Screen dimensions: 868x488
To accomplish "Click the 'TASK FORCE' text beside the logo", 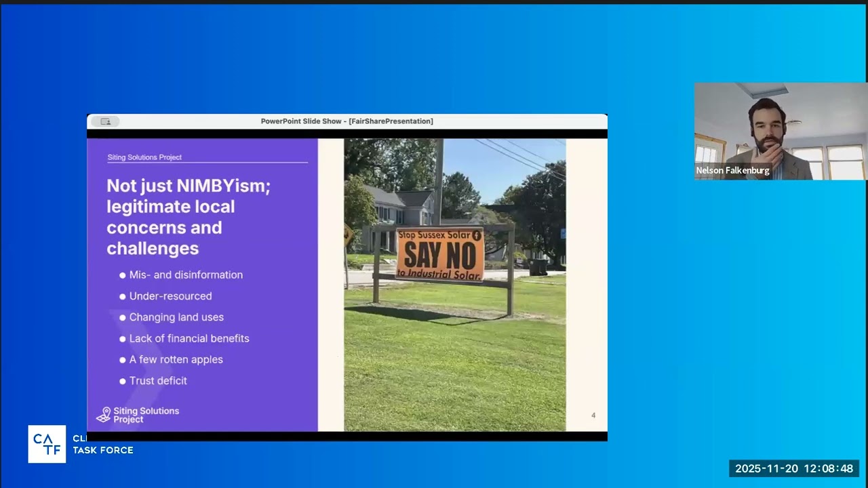I will tap(103, 450).
